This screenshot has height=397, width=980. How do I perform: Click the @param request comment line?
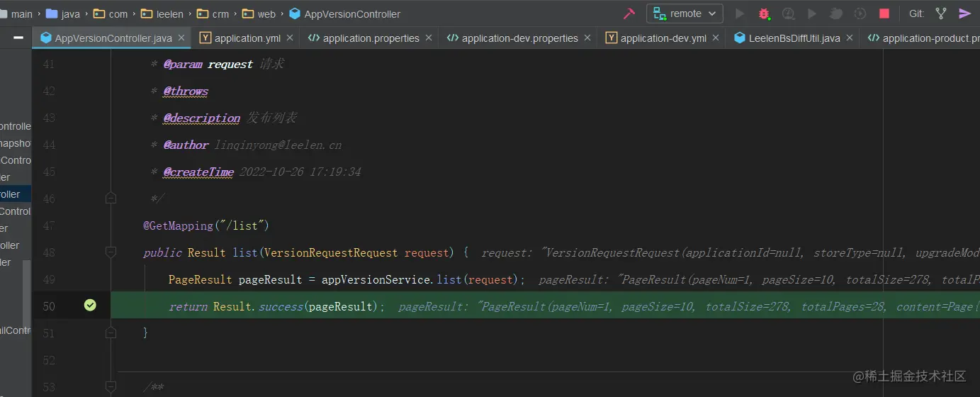217,64
